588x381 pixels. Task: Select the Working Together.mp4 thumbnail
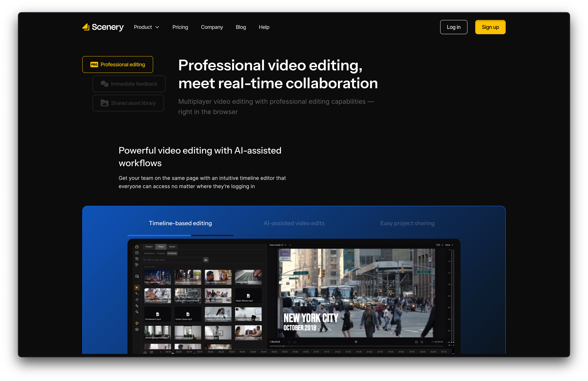tap(157, 333)
